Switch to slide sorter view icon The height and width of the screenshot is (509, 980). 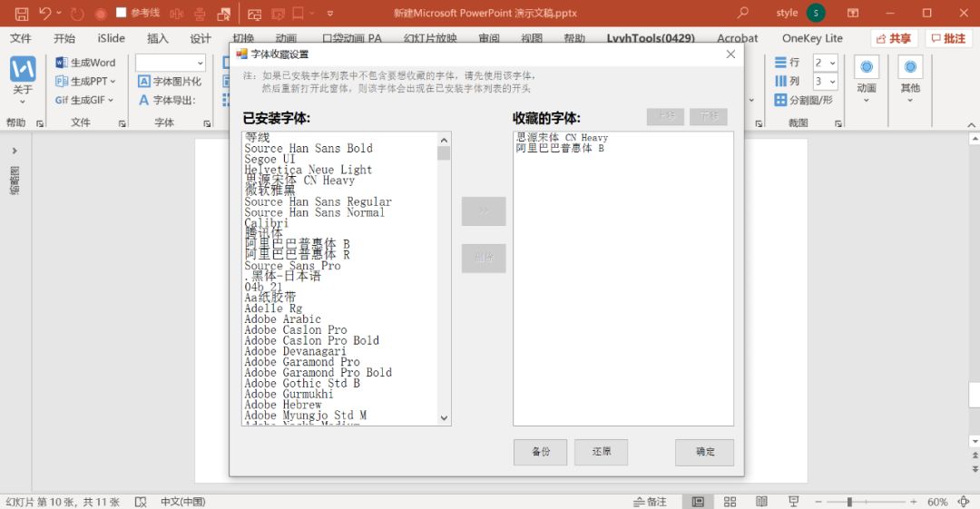[730, 502]
